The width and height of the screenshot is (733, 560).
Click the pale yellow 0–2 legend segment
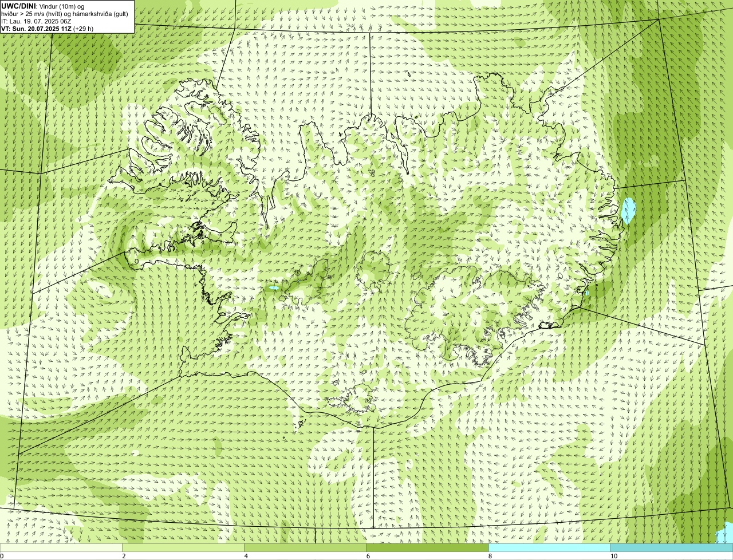61,547
